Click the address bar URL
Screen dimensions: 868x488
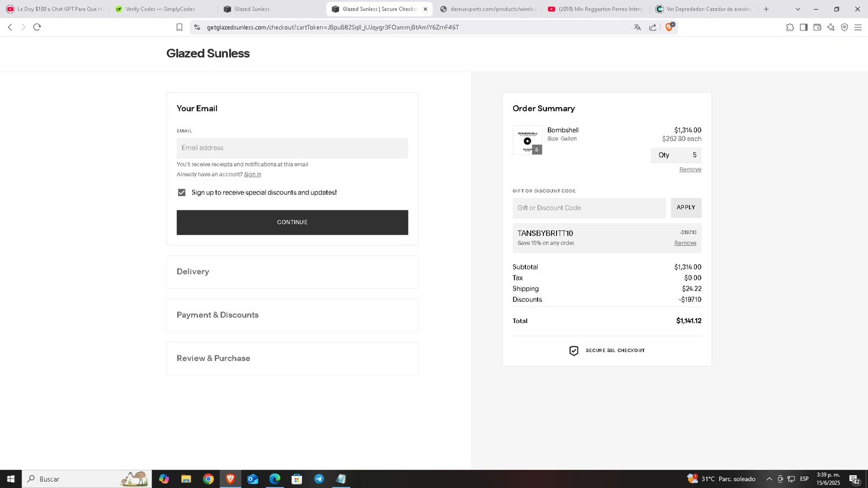333,27
